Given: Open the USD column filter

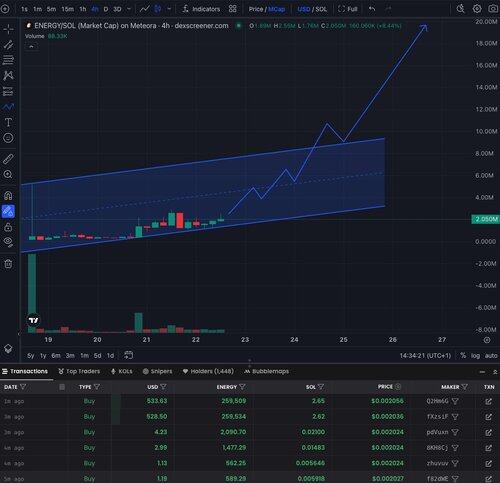Looking at the screenshot, I should tap(163, 387).
